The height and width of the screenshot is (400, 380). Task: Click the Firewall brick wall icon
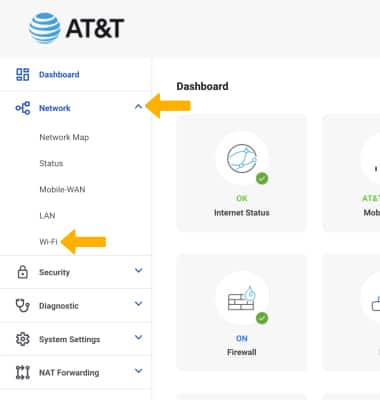(242, 298)
